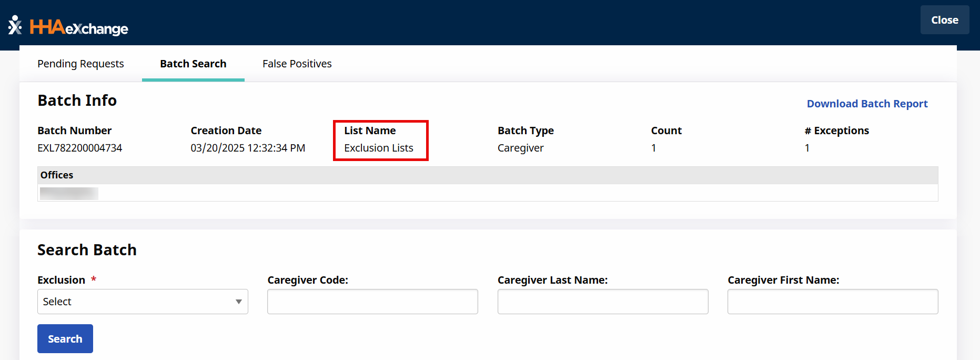980x360 pixels.
Task: Click batch number EXL782200004734
Action: pos(79,148)
